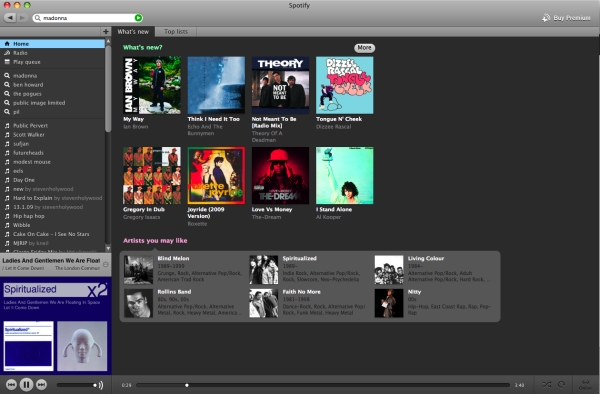The height and width of the screenshot is (394, 600).
Task: Open I Stand Alone album cover
Action: 345,176
